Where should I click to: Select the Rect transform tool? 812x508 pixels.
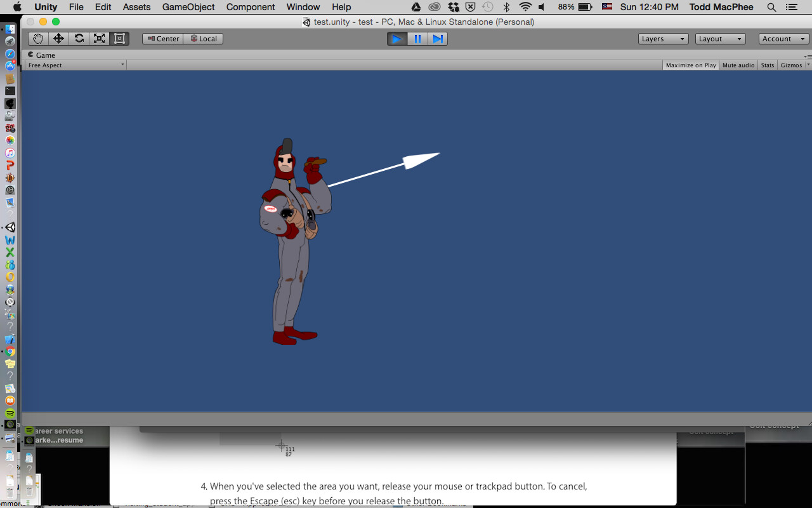[119, 38]
